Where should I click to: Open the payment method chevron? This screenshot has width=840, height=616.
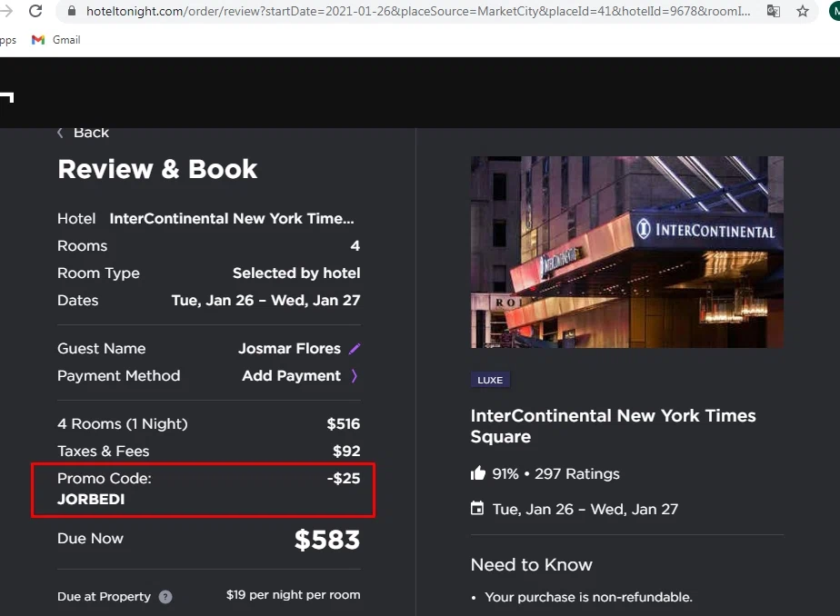[x=355, y=376]
